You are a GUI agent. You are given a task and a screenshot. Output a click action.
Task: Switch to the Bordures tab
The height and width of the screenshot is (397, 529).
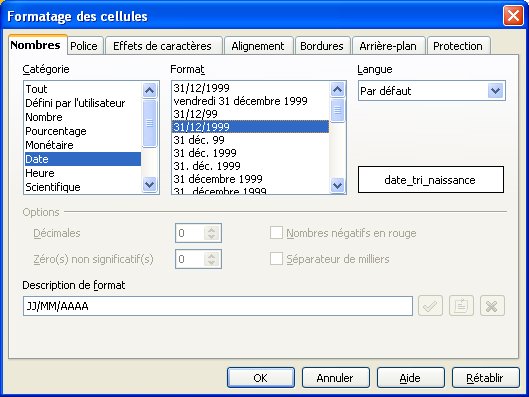point(322,46)
